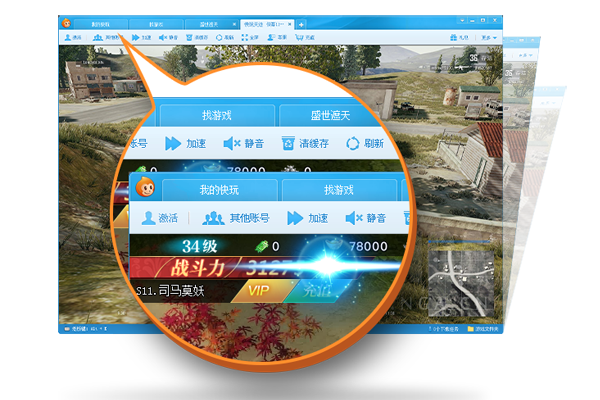Click the enlarged 激活 user icon in the magnifier

pos(148,218)
